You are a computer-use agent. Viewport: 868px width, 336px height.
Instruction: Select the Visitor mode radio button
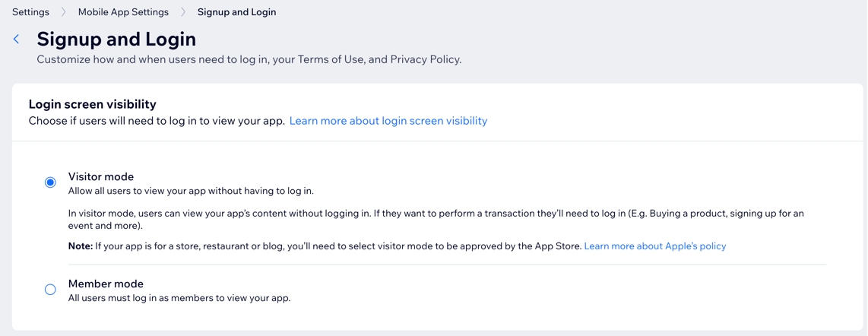pos(50,182)
